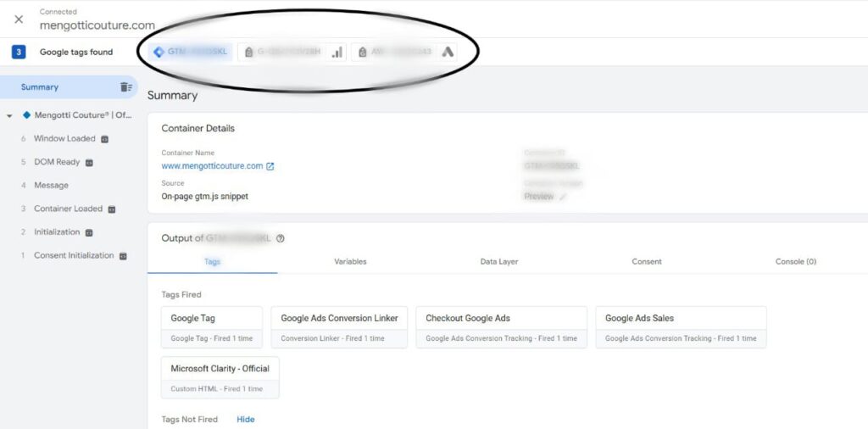Click Hide next to Tags Not Fired

pos(246,419)
